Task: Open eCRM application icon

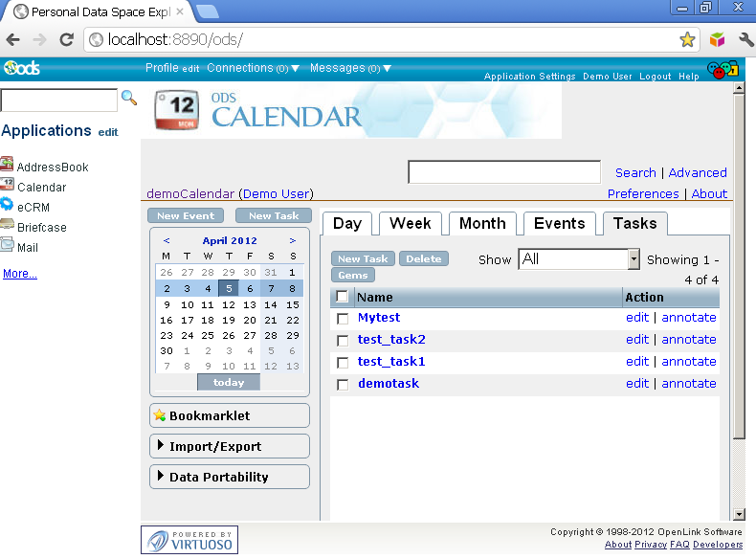Action: 7,204
